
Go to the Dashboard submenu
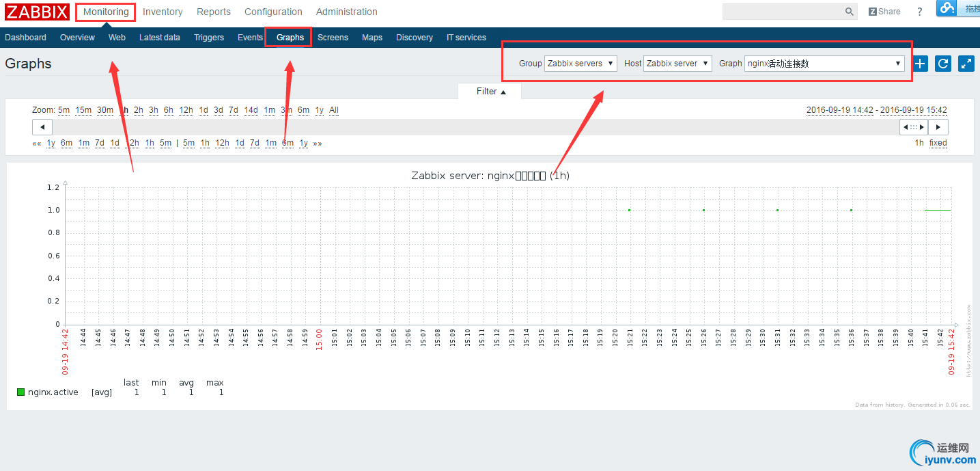pos(26,38)
